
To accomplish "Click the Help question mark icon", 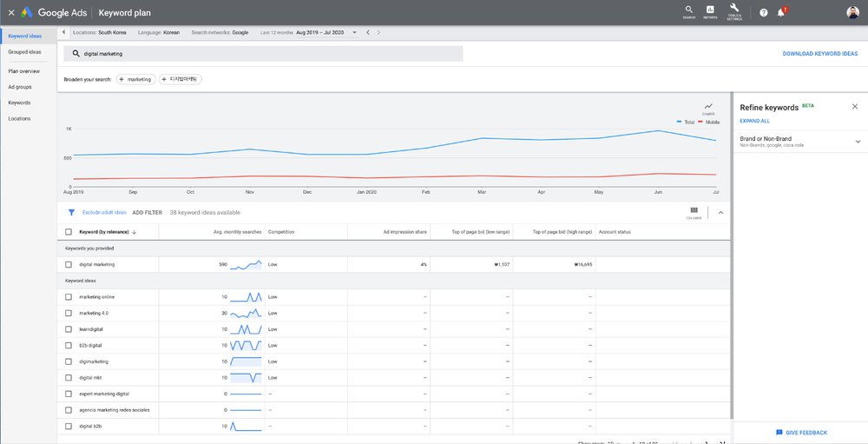I will (x=764, y=13).
